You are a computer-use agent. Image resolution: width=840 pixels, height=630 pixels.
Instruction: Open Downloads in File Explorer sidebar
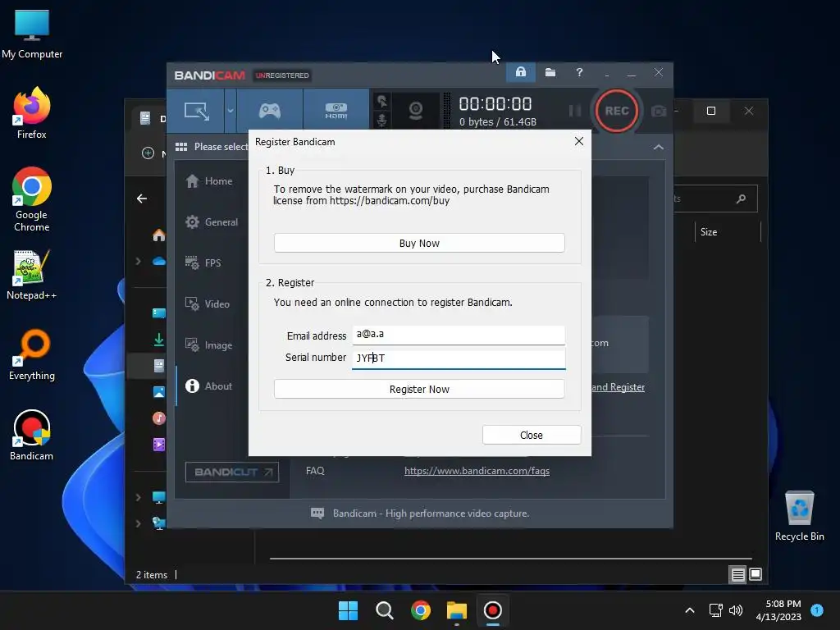coord(158,340)
